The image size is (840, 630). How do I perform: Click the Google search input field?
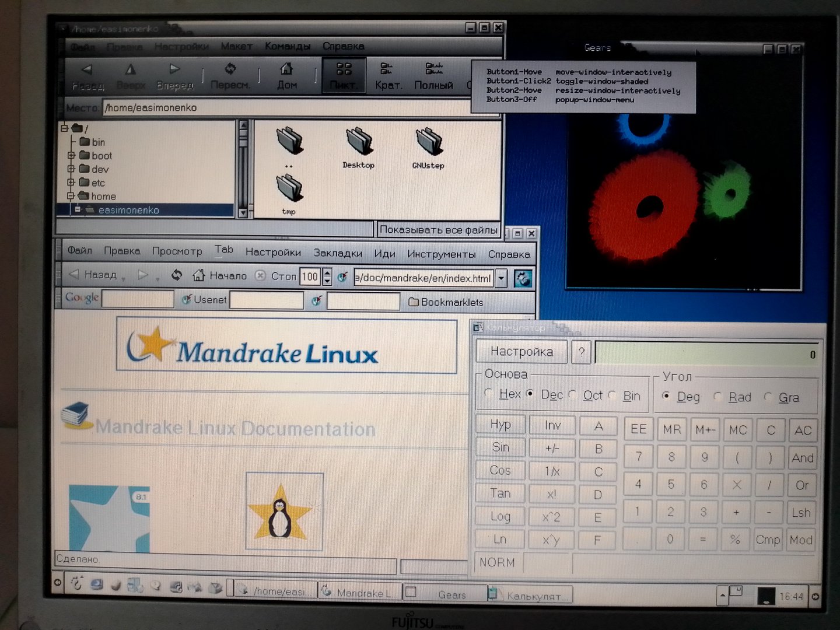pyautogui.click(x=138, y=299)
